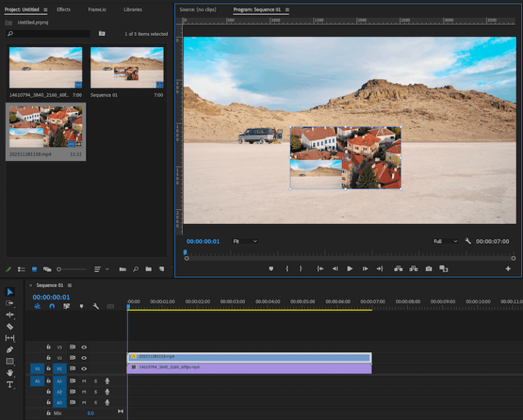Switch Project panel to Freeform view
Image resolution: width=523 pixels, height=420 pixels.
(x=48, y=269)
